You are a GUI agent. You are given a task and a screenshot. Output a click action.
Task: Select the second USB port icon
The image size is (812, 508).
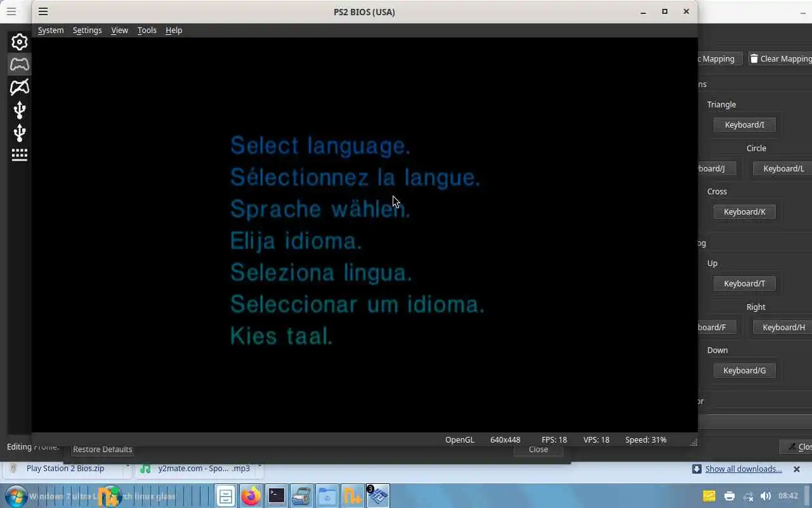tap(20, 133)
